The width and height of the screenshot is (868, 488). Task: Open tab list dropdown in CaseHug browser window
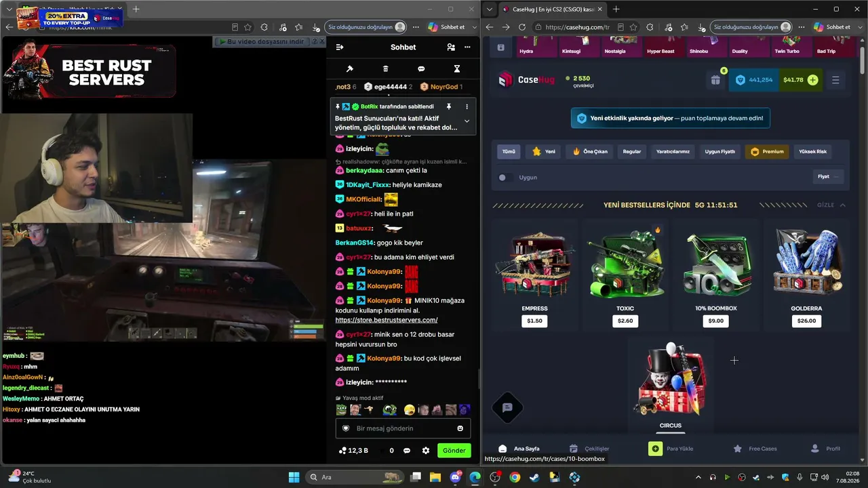490,9
